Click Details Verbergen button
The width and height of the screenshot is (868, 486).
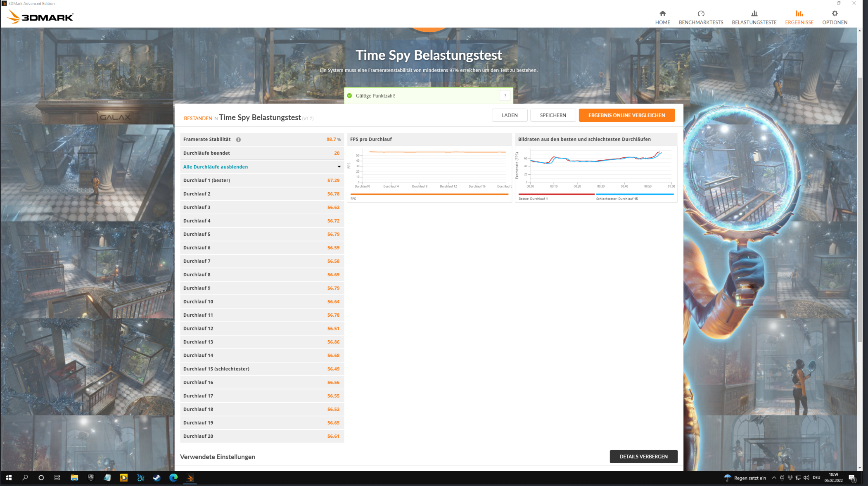pyautogui.click(x=643, y=456)
